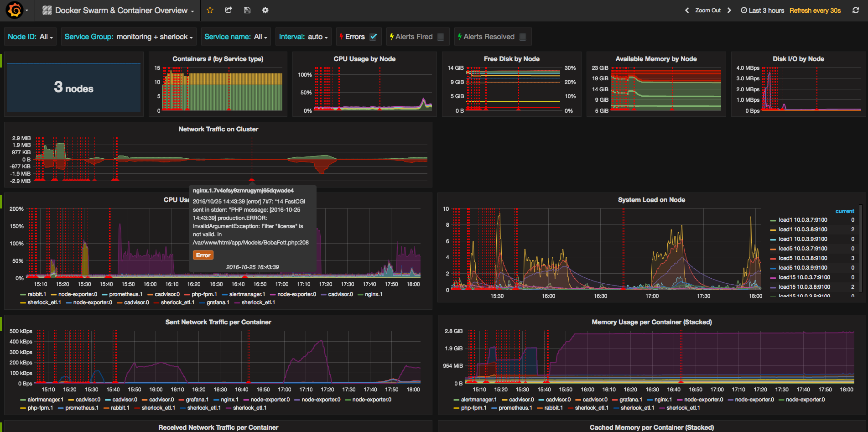Shift time range back with left arrow
The height and width of the screenshot is (432, 868).
[x=687, y=10]
